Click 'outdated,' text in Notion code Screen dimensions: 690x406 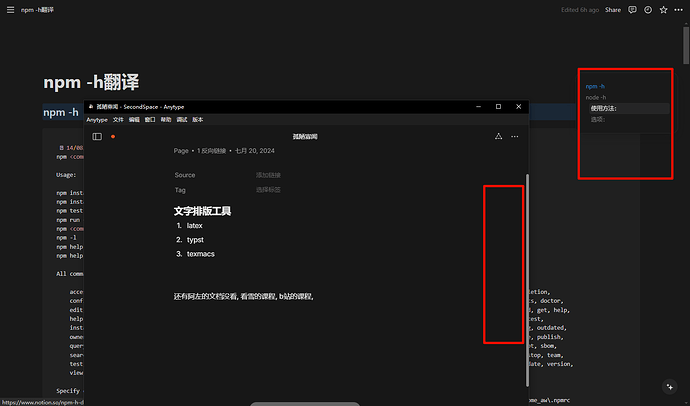(x=552, y=328)
